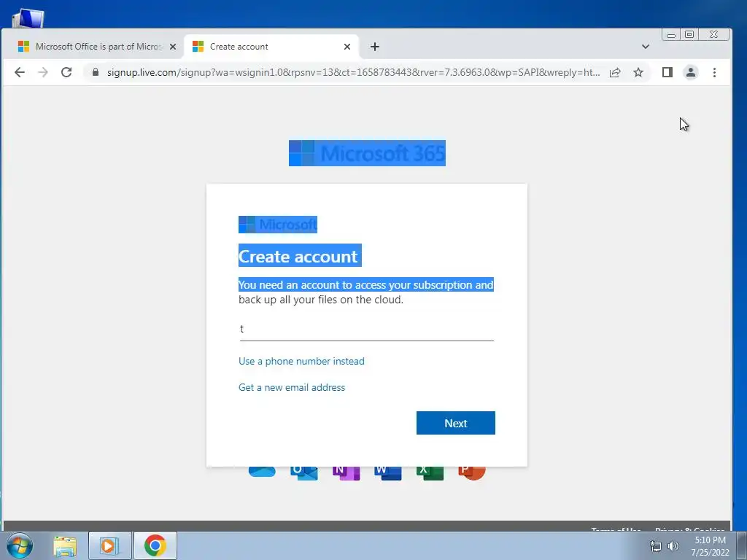Open Windows Media Player from taskbar
This screenshot has height=560, width=747.
pos(109,545)
